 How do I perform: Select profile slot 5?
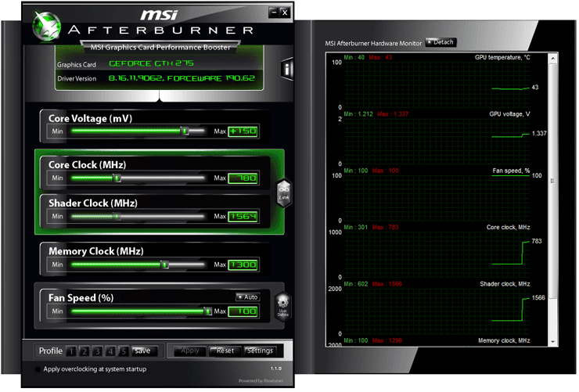click(x=123, y=351)
